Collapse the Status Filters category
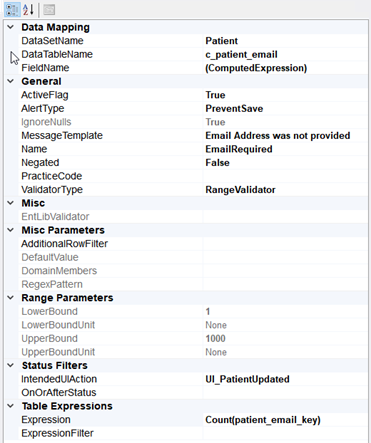Viewport: 371px width, 443px height. click(x=11, y=365)
